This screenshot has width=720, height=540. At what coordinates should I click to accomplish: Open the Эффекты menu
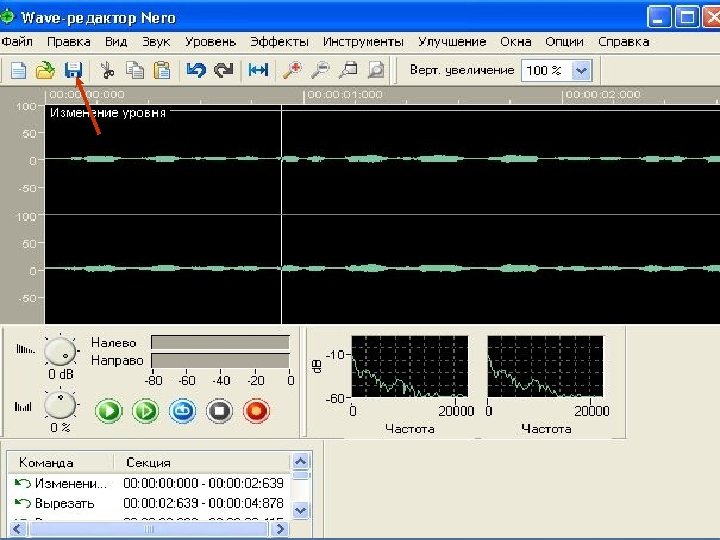(279, 42)
